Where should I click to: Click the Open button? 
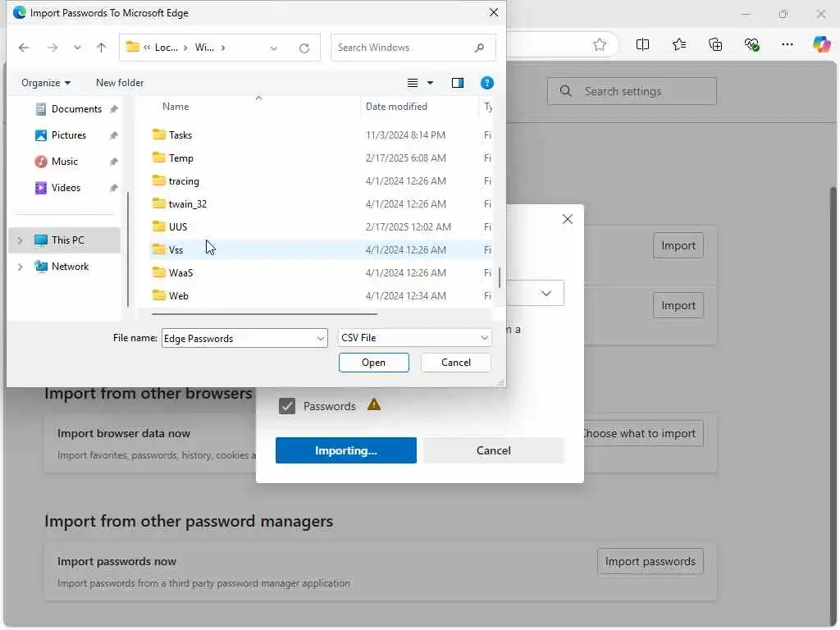(373, 363)
